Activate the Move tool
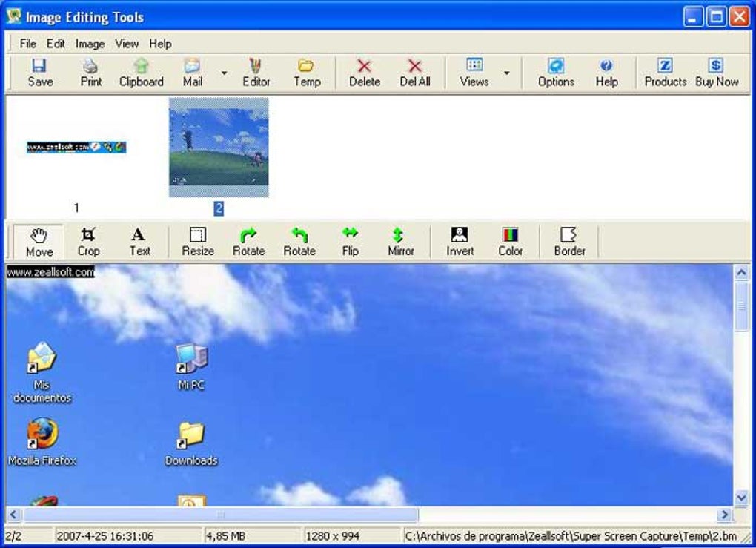Image resolution: width=756 pixels, height=548 pixels. tap(39, 240)
